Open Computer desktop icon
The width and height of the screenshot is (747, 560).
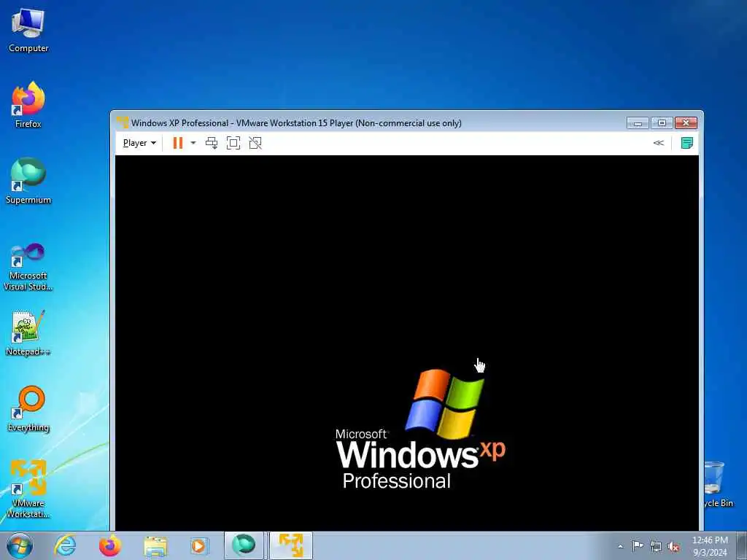tap(28, 31)
